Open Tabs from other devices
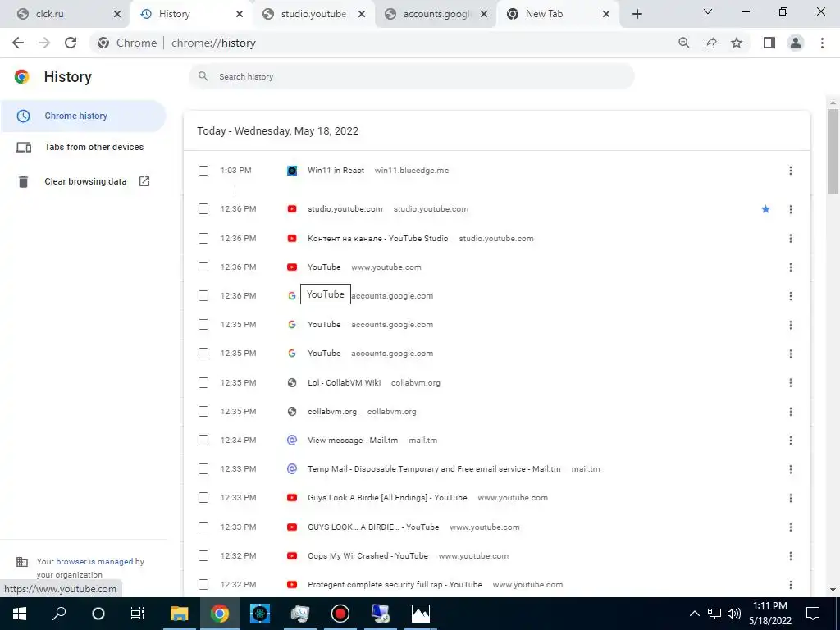Screen dimensions: 840x630 coord(94,147)
